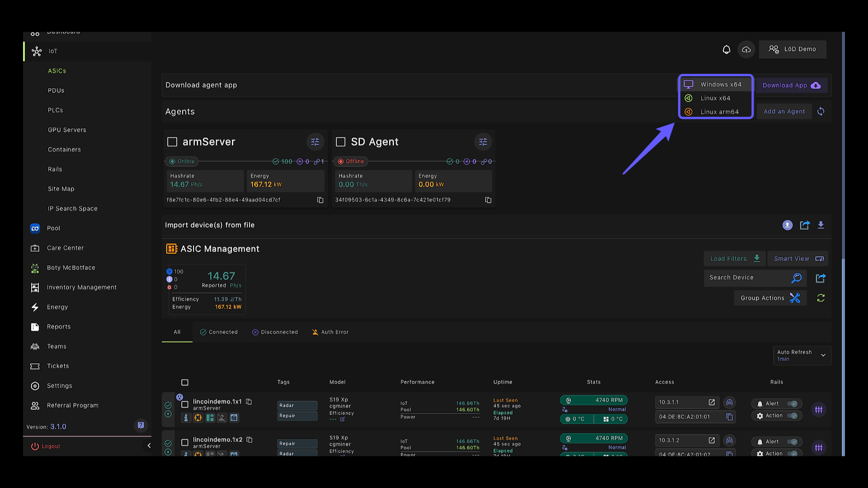Toggle Alert switch for lincoindemo.1x1
Screen dimensions: 868x488
(x=792, y=404)
